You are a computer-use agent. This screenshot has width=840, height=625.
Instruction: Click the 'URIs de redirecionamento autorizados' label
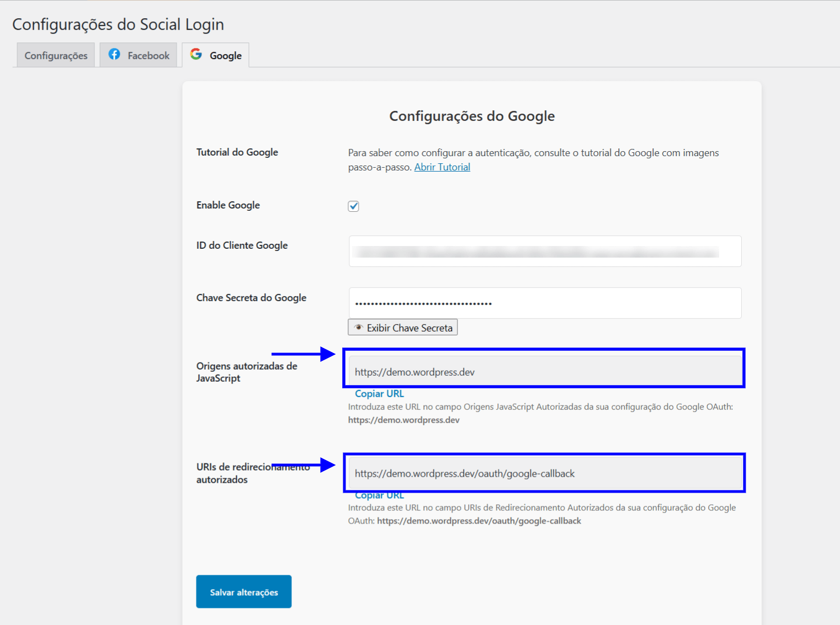[253, 473]
